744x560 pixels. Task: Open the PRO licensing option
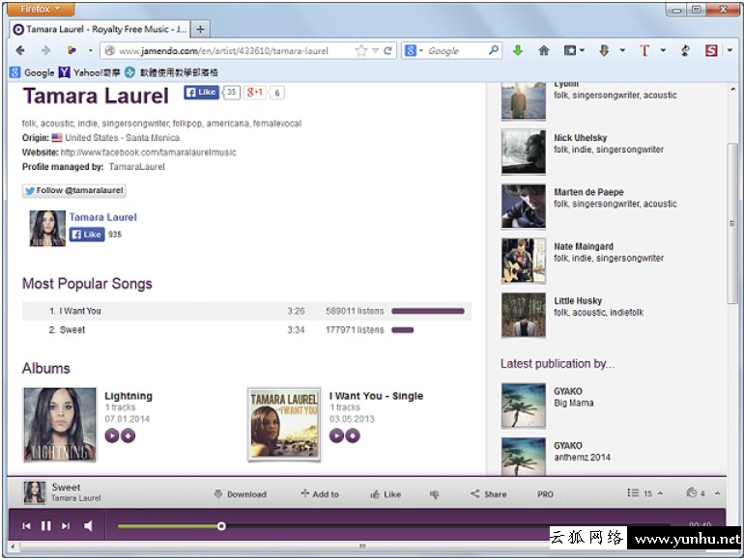pyautogui.click(x=545, y=494)
